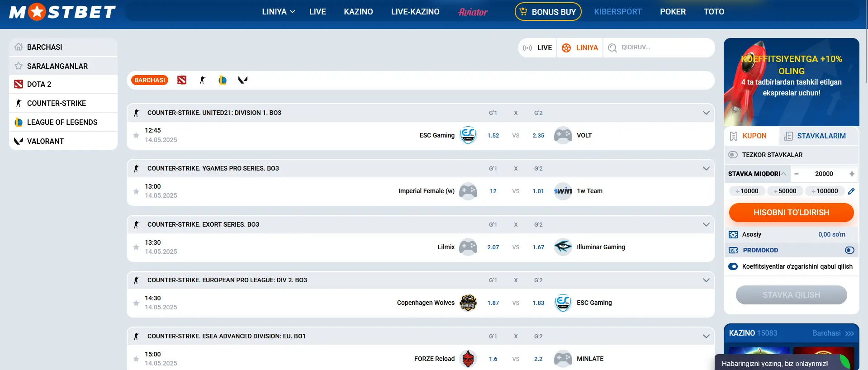Switch to LINIYA events mode

(580, 47)
